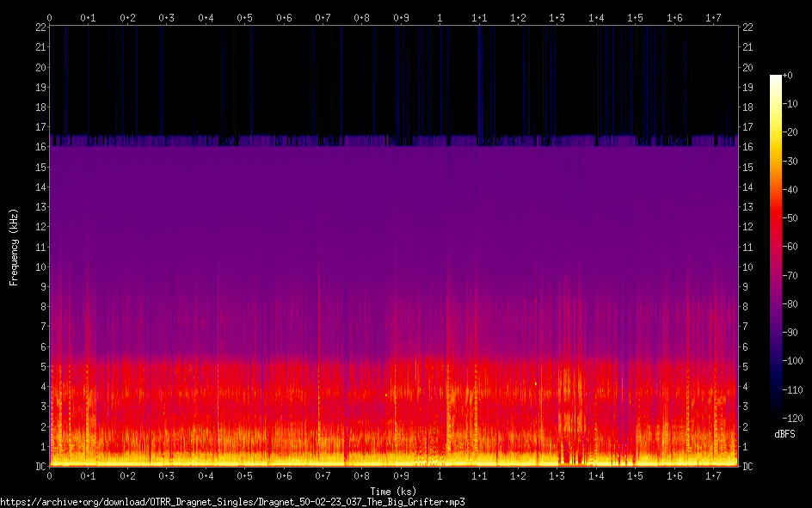
Task: Click the "dBFS" label below the color bar
Action: pyautogui.click(x=784, y=434)
